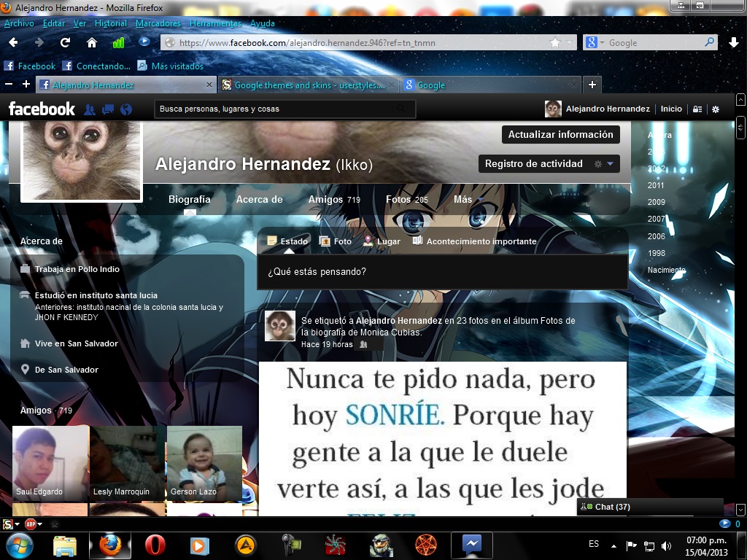Open media player taskbar icon
747x560 pixels.
point(200,545)
